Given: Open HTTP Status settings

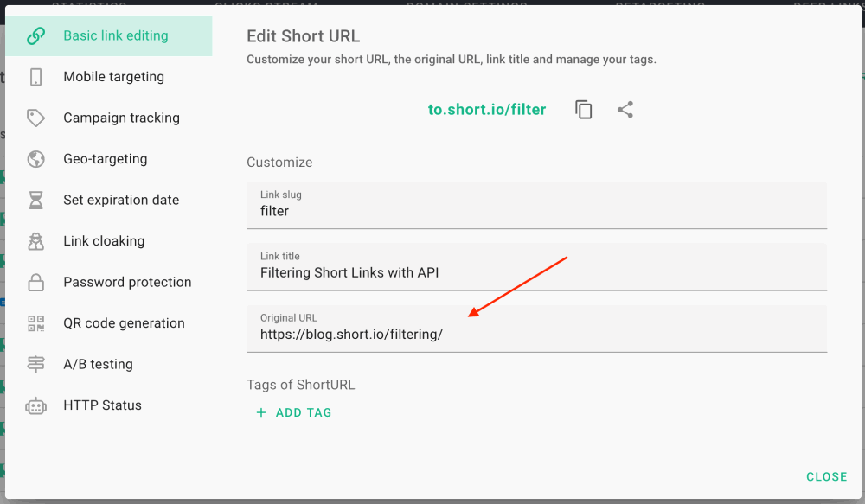Looking at the screenshot, I should pyautogui.click(x=109, y=405).
